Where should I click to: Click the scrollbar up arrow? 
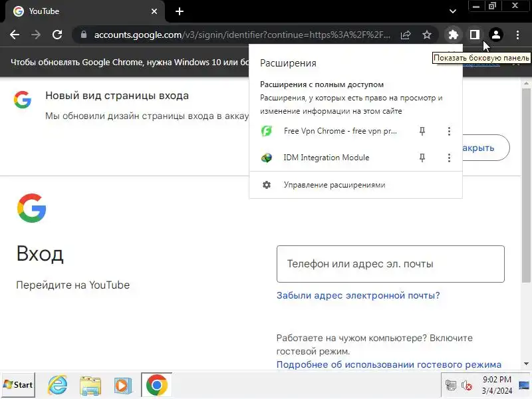pyautogui.click(x=526, y=83)
